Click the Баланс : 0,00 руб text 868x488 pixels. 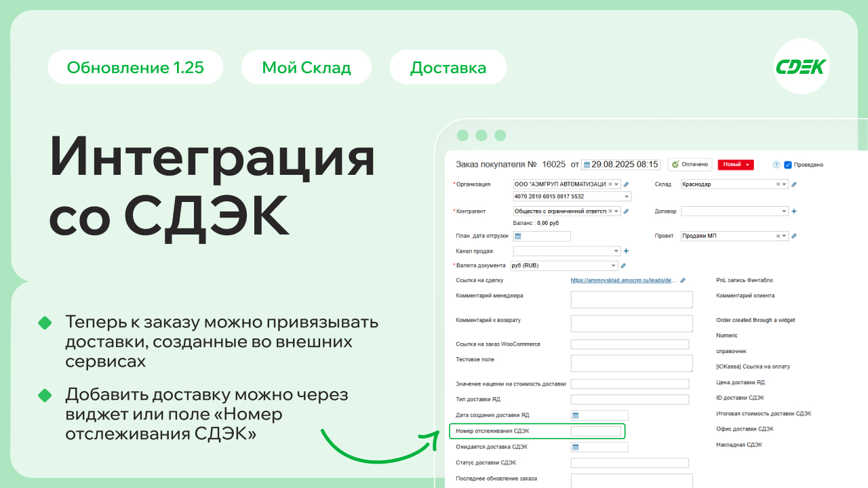[x=536, y=223]
